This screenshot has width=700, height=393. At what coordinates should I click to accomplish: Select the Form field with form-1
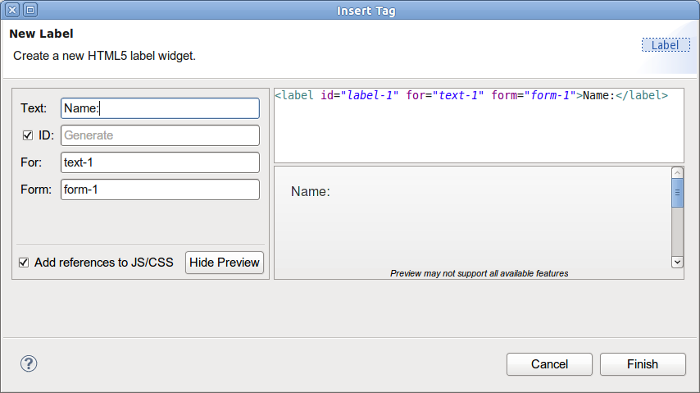160,189
